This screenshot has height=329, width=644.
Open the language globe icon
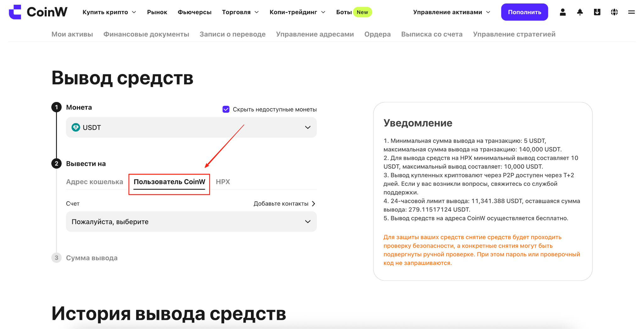(x=614, y=12)
